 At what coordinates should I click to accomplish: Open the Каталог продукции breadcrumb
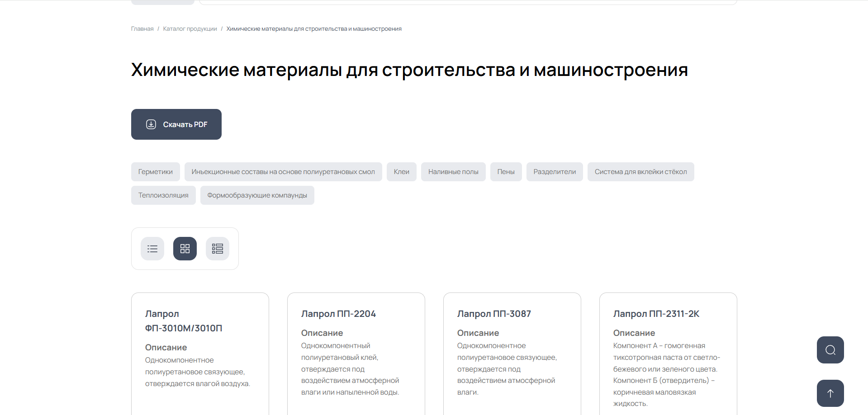190,29
